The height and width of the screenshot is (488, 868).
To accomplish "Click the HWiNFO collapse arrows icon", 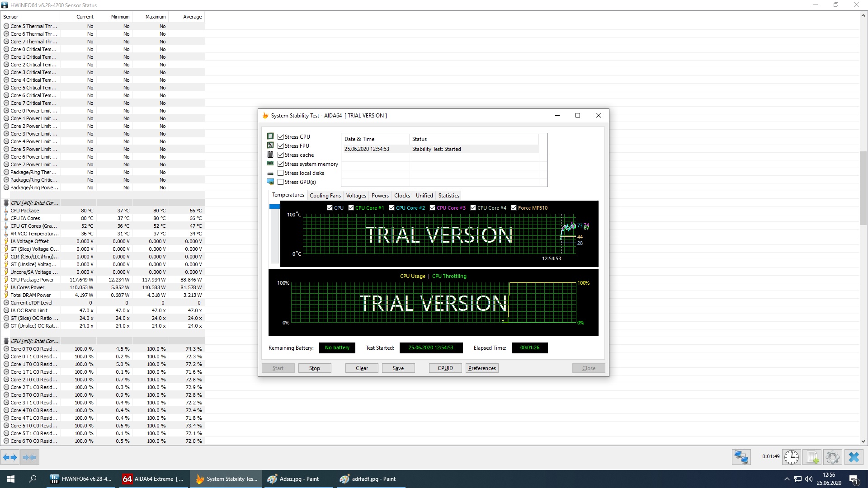I will point(29,457).
